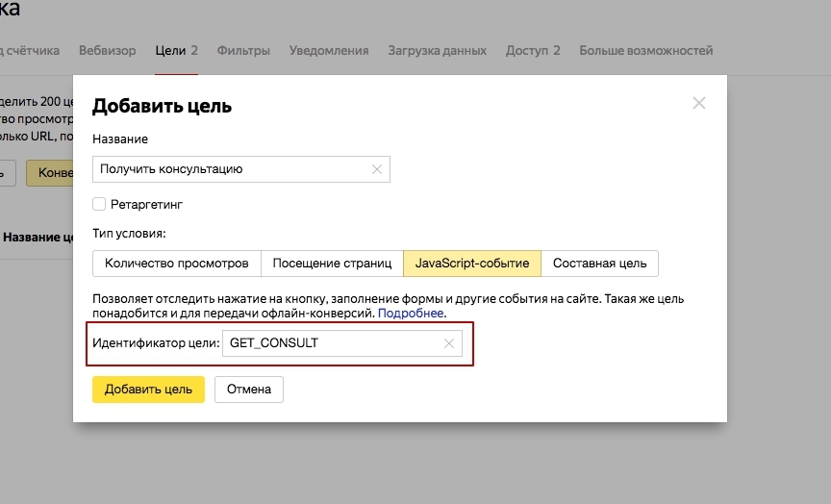Select the Количество просмотров condition type

coord(177,263)
